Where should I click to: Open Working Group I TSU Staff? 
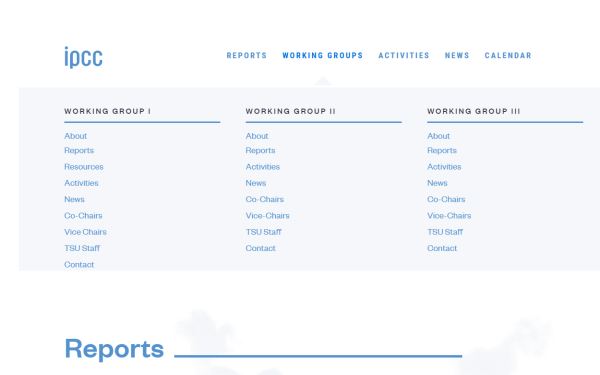[82, 248]
